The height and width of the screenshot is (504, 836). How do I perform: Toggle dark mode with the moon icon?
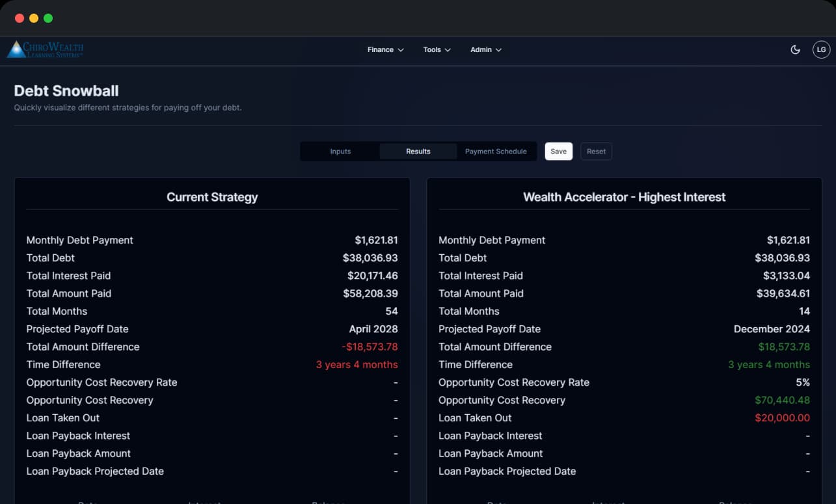[795, 49]
